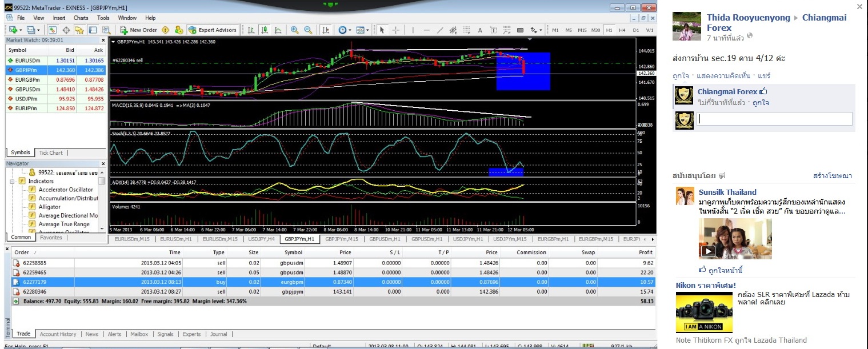Switch timeframe to H4
This screenshot has width=868, height=349.
pyautogui.click(x=622, y=30)
